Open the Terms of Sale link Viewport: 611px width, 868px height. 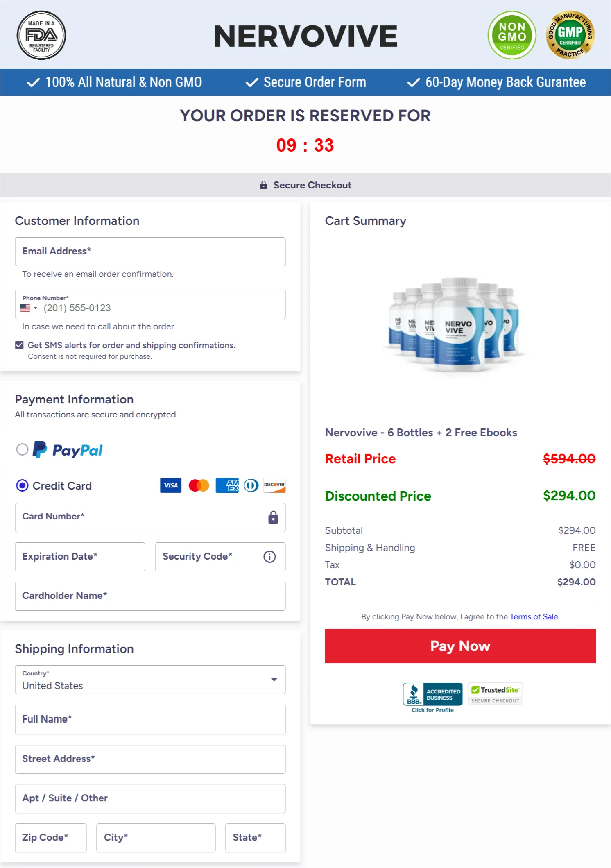tap(533, 616)
